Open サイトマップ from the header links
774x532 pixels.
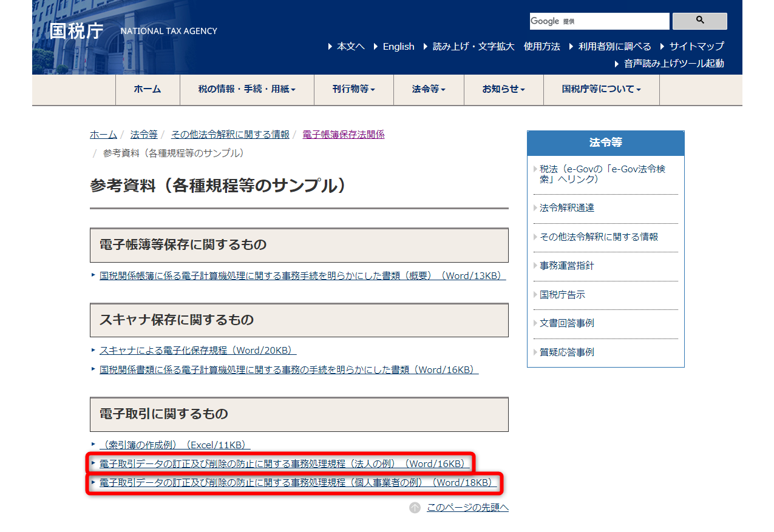695,46
